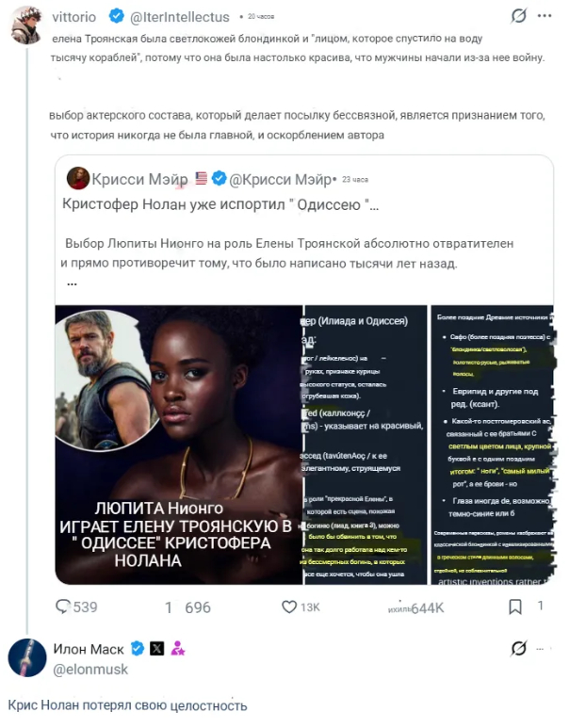Click the verified badge beside vittorio
The width and height of the screenshot is (569, 728).
[117, 16]
